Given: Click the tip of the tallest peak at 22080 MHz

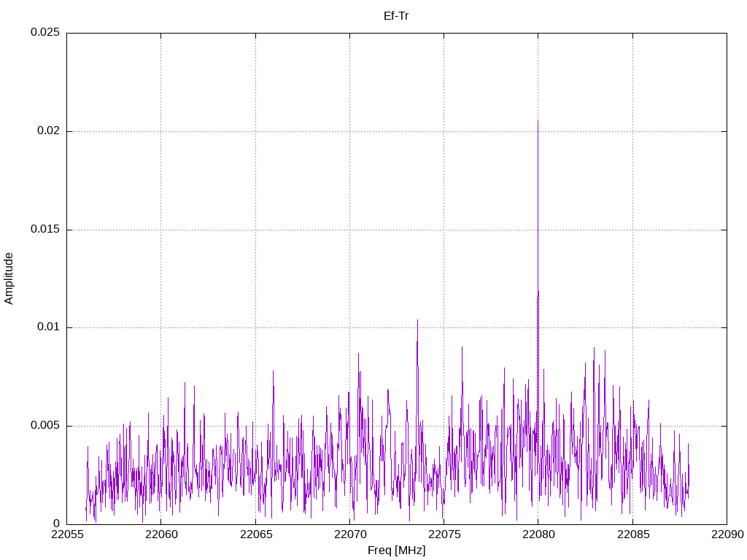Looking at the screenshot, I should point(538,121).
